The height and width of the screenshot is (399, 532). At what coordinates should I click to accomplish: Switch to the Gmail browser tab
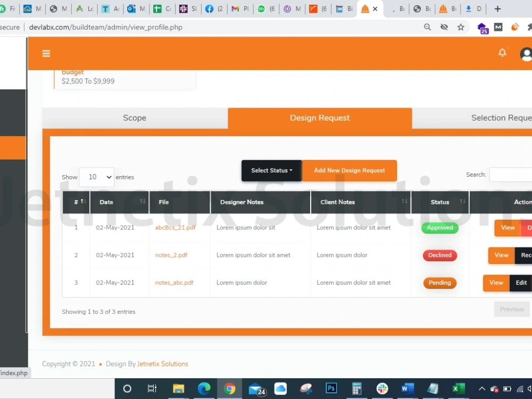(x=240, y=9)
